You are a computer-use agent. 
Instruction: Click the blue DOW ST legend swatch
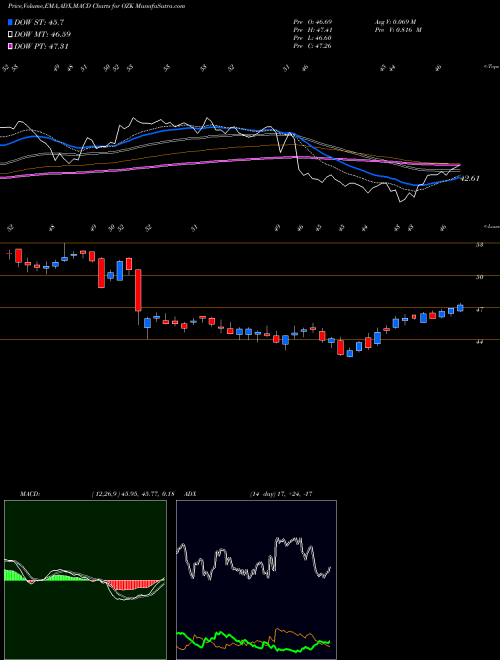click(10, 22)
